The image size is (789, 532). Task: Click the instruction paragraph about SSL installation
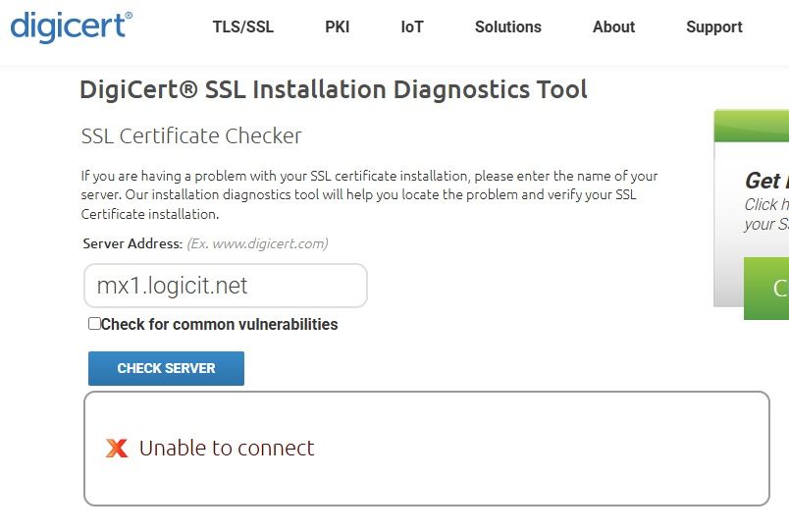369,194
